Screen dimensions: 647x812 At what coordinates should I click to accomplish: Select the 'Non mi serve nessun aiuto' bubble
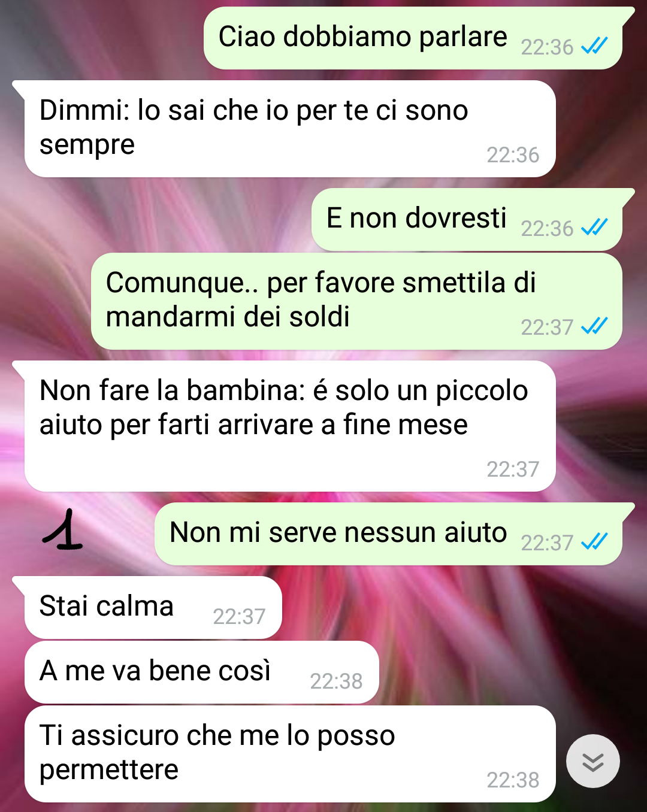(389, 534)
